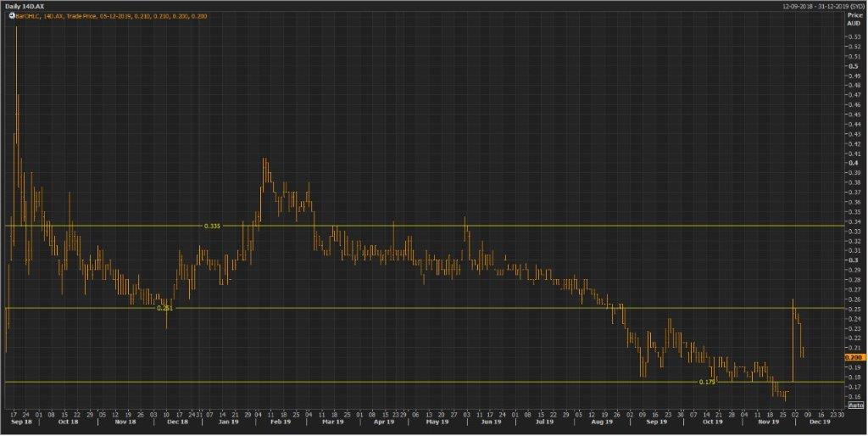Click the 0.3 price axis tick
868x436 pixels.
(852, 260)
